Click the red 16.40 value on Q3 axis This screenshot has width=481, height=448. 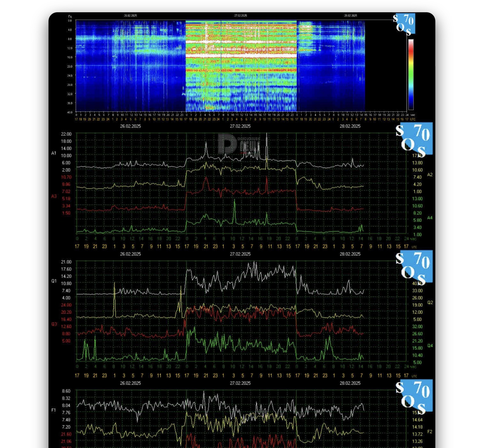[66, 319]
